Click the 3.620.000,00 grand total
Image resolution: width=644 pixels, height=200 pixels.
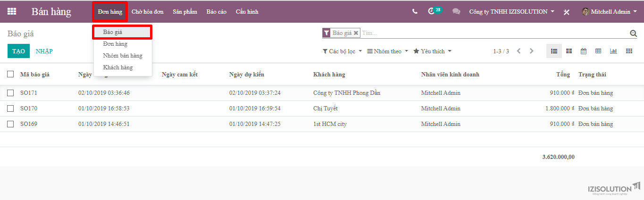559,157
